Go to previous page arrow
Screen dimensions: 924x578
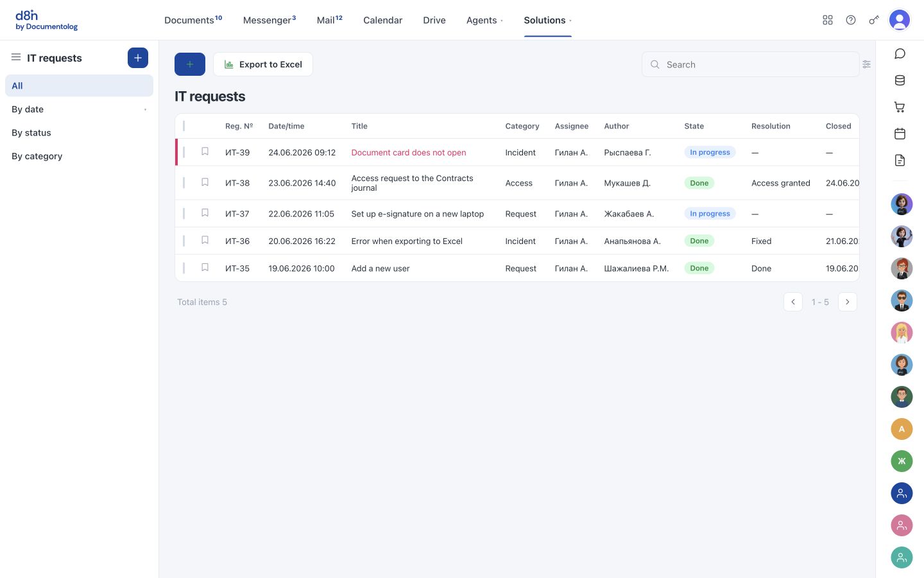pyautogui.click(x=793, y=302)
